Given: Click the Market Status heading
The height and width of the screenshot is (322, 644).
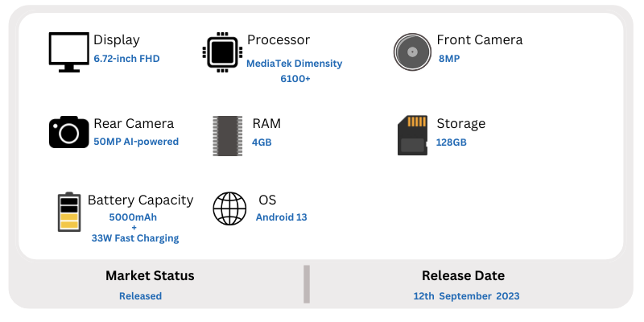Looking at the screenshot, I should click(150, 275).
